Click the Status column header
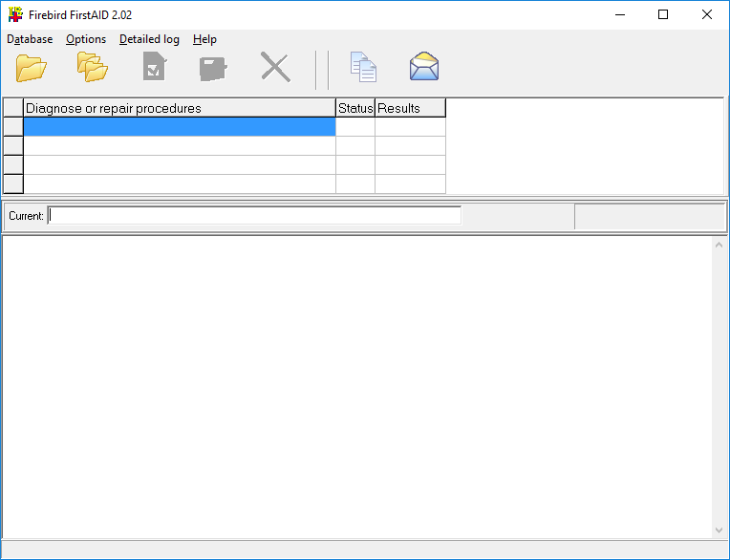This screenshot has width=730, height=560. [x=355, y=108]
